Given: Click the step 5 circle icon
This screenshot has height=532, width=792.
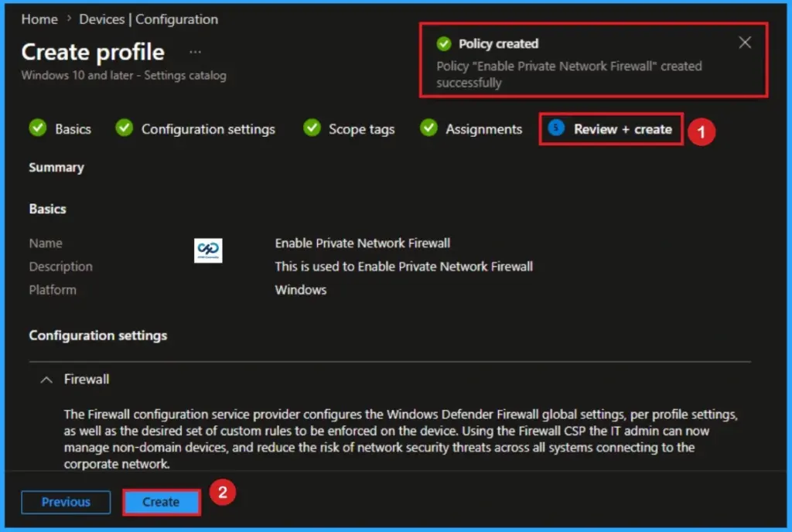Looking at the screenshot, I should click(555, 128).
